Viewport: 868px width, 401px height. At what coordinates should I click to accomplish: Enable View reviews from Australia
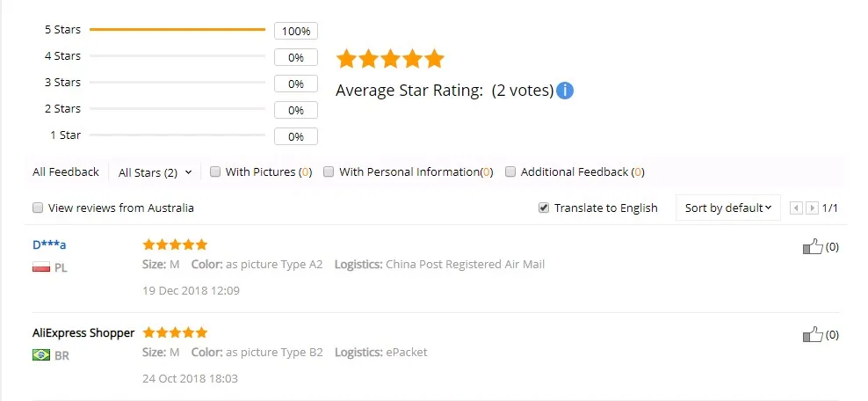click(x=38, y=208)
